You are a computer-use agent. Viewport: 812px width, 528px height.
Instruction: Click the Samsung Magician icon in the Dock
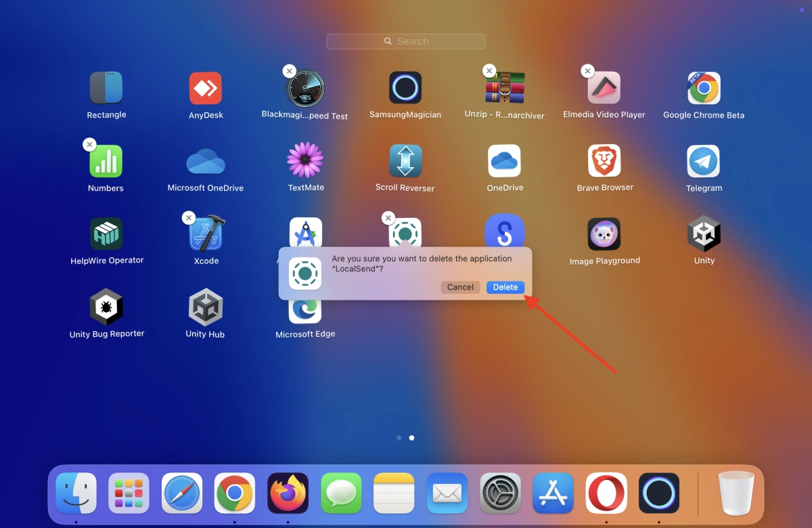[x=659, y=493]
